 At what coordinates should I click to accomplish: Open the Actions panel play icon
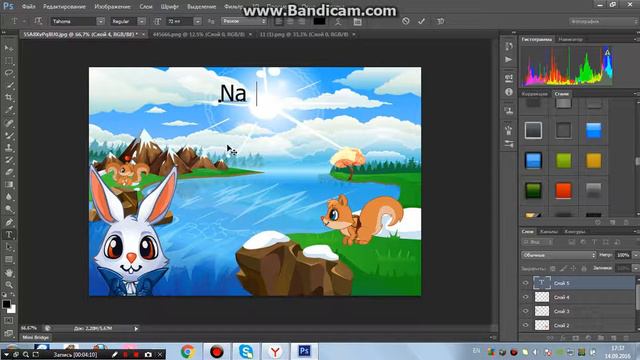(x=509, y=60)
